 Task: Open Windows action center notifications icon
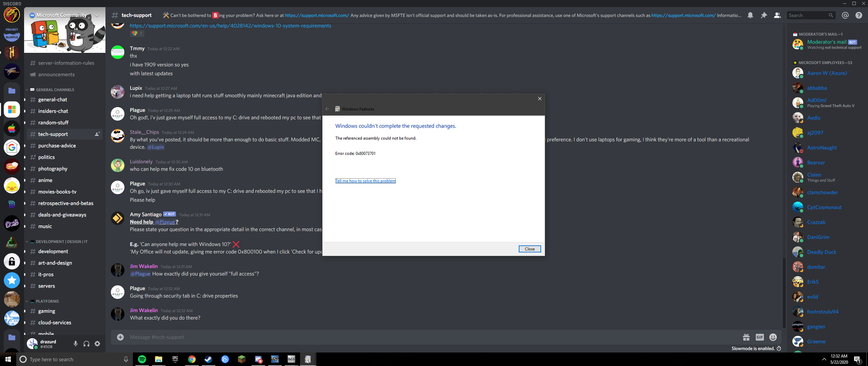pyautogui.click(x=858, y=359)
